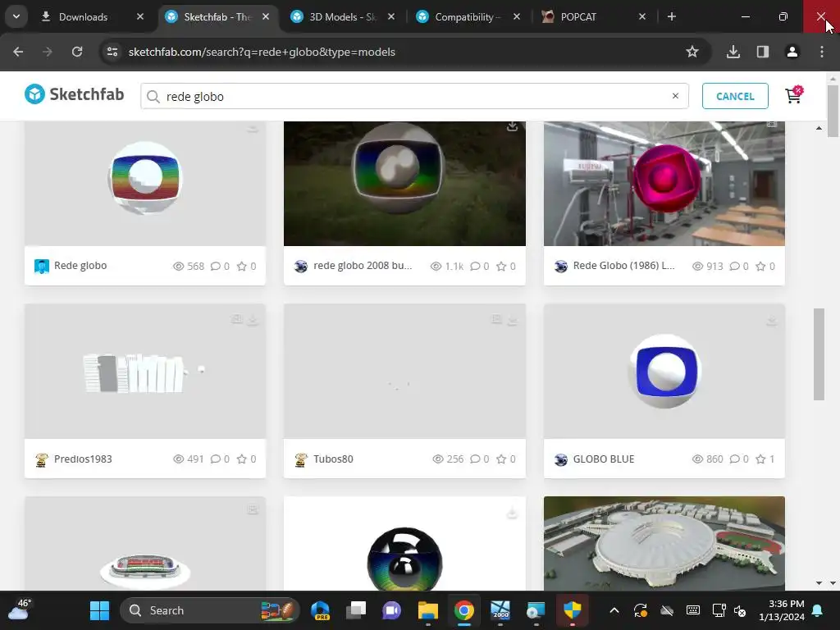The image size is (840, 630).
Task: Click comment icon on Predios1983 card
Action: coord(216,459)
